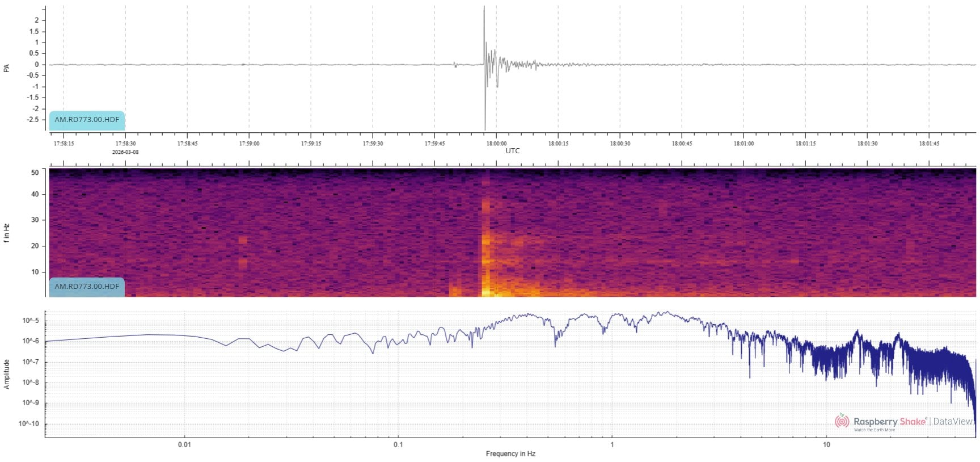Click the 10^-8 amplitude axis label

[x=31, y=383]
